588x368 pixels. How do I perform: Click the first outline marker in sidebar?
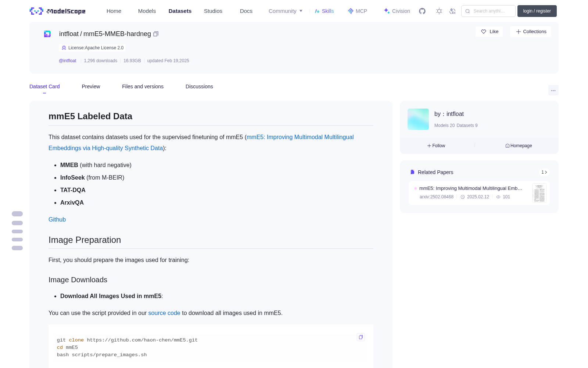click(17, 214)
